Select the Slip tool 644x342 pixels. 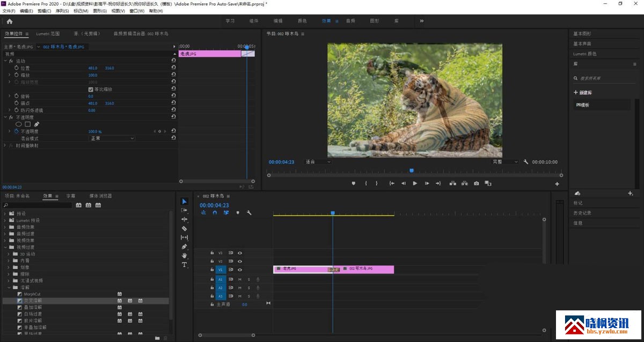pyautogui.click(x=185, y=237)
